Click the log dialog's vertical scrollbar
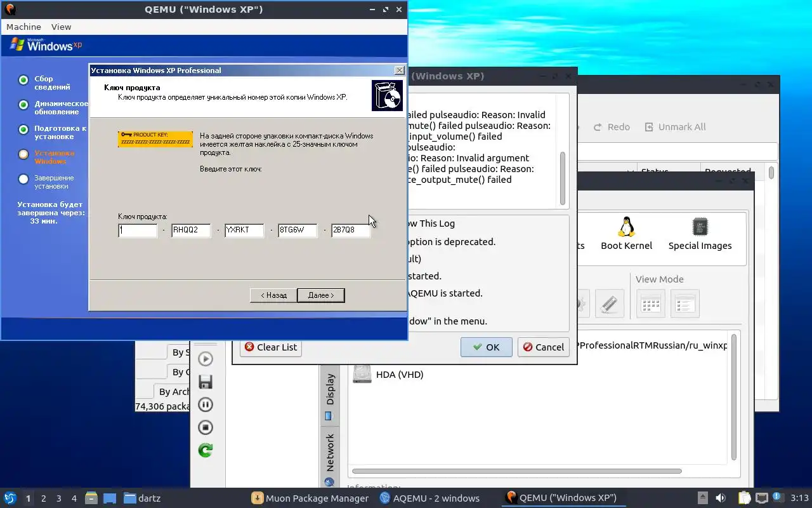 (562, 178)
